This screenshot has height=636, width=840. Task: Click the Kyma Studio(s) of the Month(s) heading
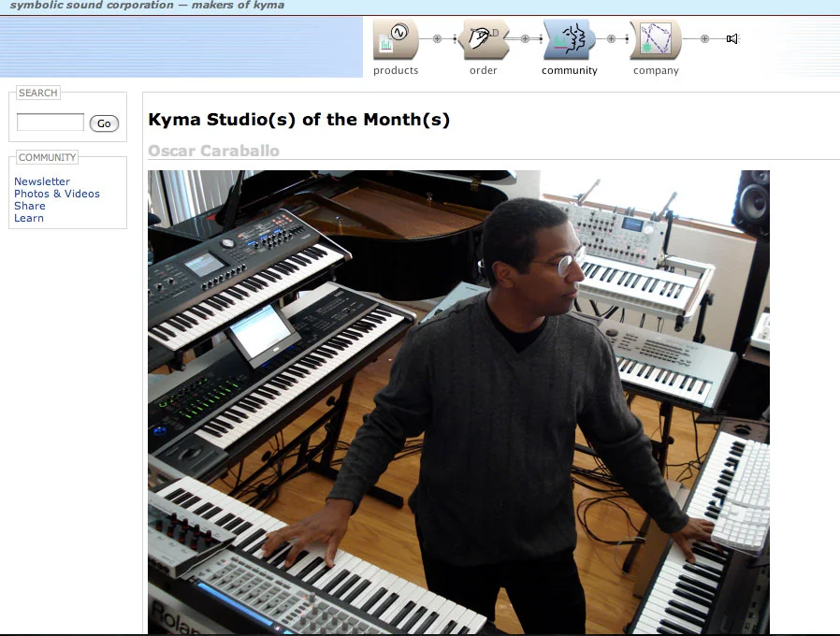[x=299, y=120]
